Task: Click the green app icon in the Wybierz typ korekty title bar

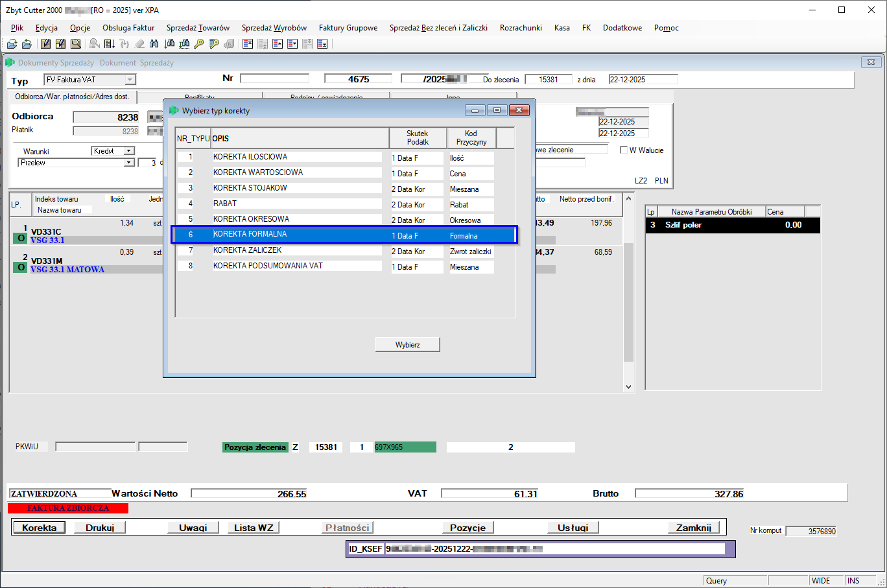Action: [174, 110]
